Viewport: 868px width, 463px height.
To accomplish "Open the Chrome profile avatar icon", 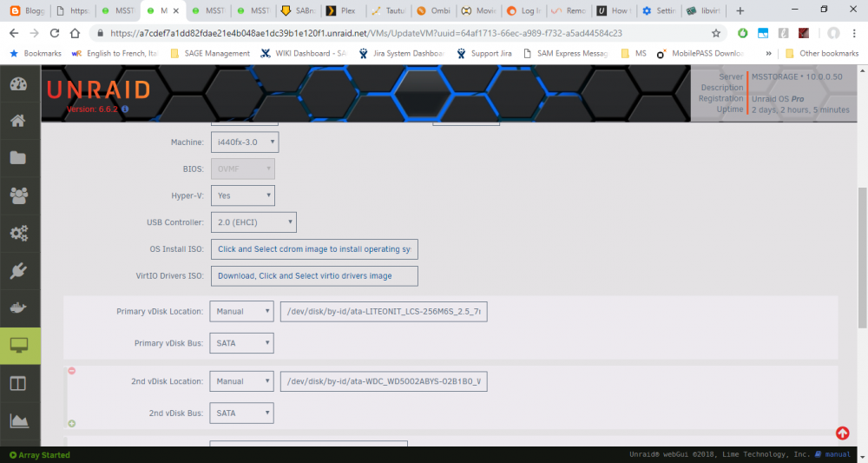I will (x=833, y=33).
